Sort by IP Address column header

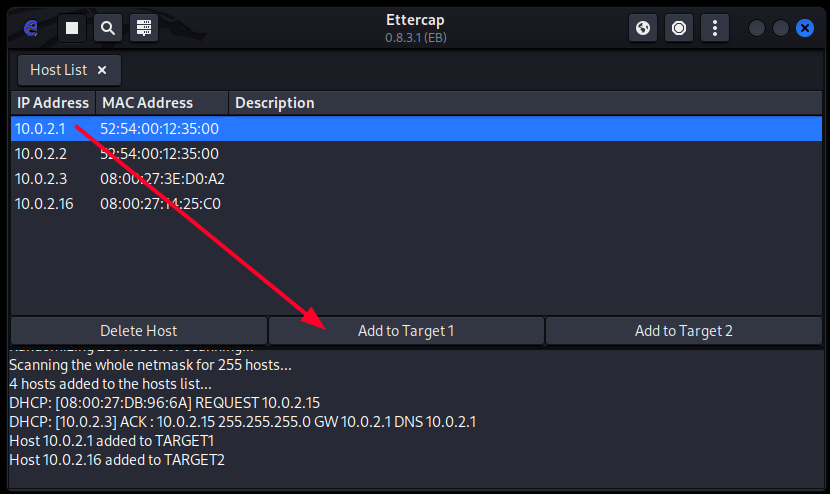(53, 103)
